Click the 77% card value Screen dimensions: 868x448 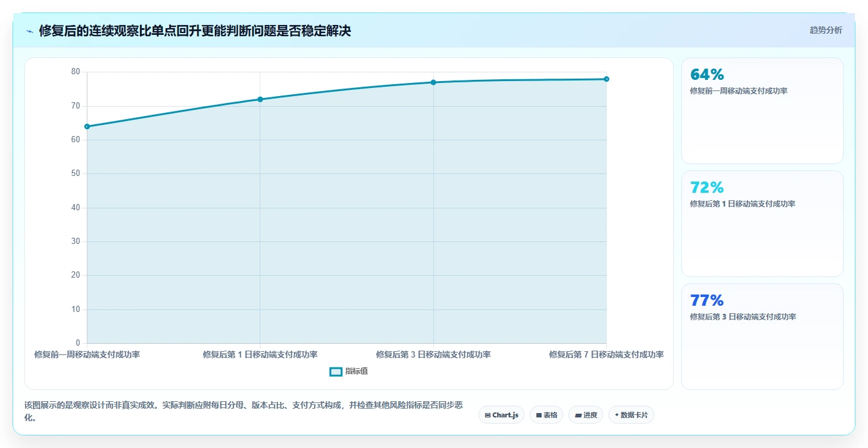(707, 301)
